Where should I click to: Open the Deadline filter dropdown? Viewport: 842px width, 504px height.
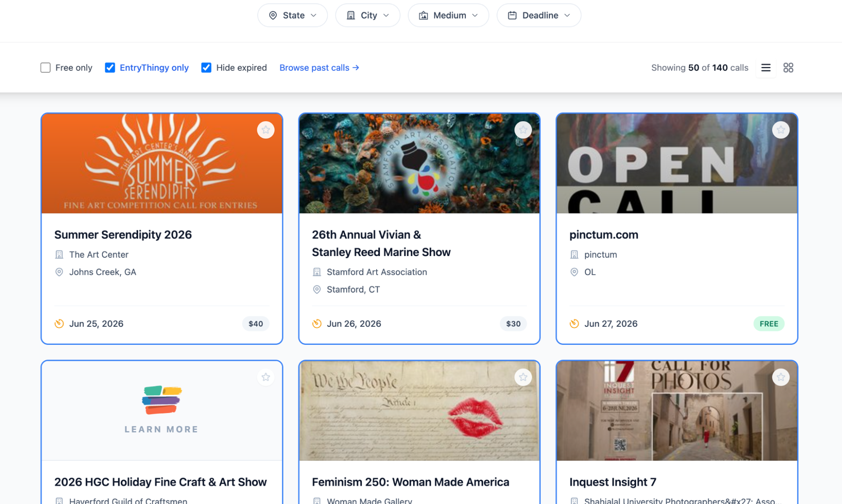click(539, 16)
